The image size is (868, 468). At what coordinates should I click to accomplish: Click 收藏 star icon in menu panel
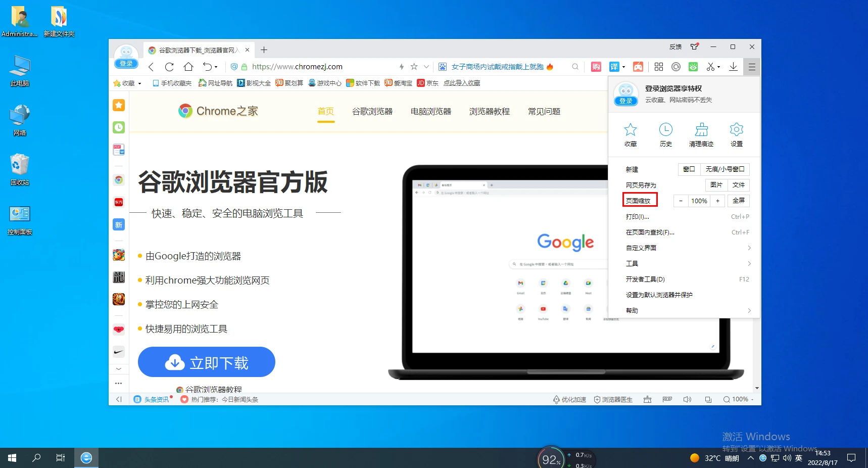(631, 134)
